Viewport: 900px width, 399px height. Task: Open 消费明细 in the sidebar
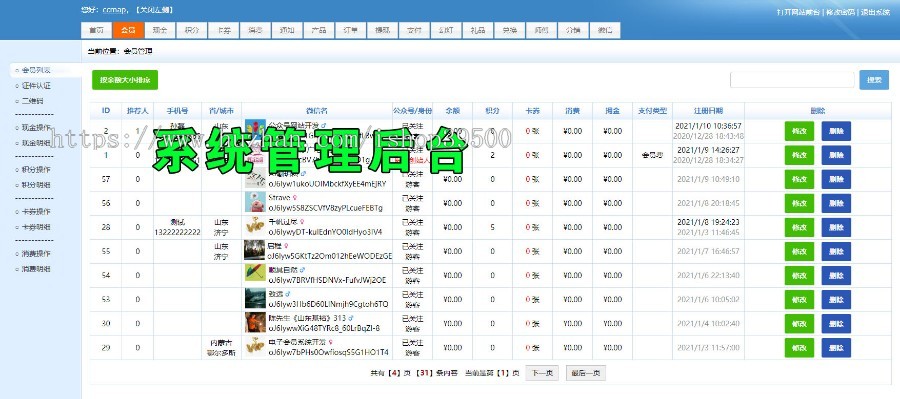point(36,269)
